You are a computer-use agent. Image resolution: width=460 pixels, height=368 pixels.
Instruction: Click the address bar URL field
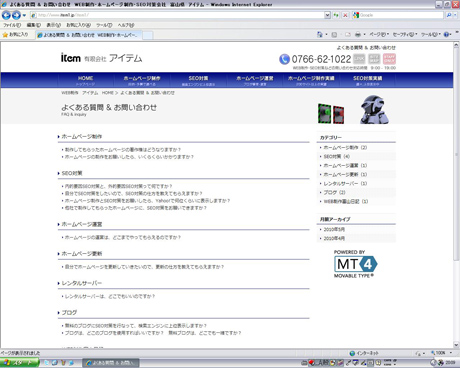177,15
